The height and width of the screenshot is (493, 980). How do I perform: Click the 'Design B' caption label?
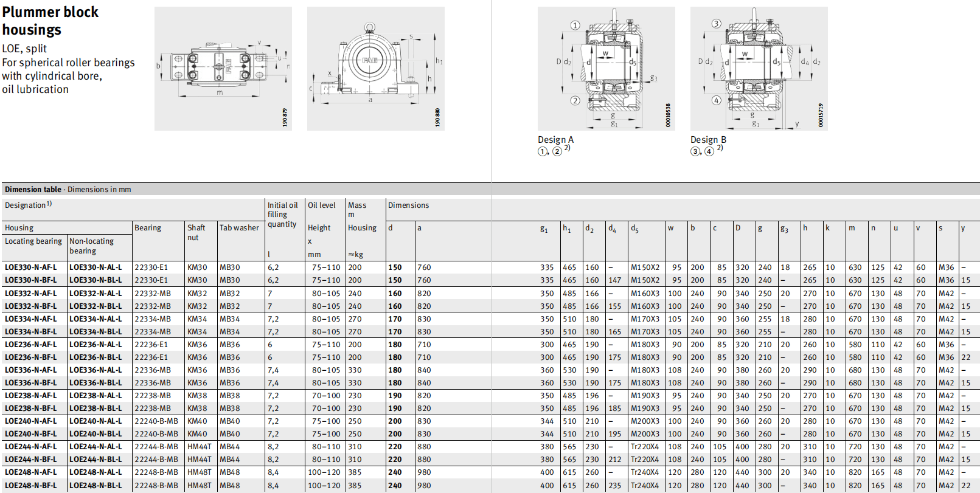pos(708,140)
